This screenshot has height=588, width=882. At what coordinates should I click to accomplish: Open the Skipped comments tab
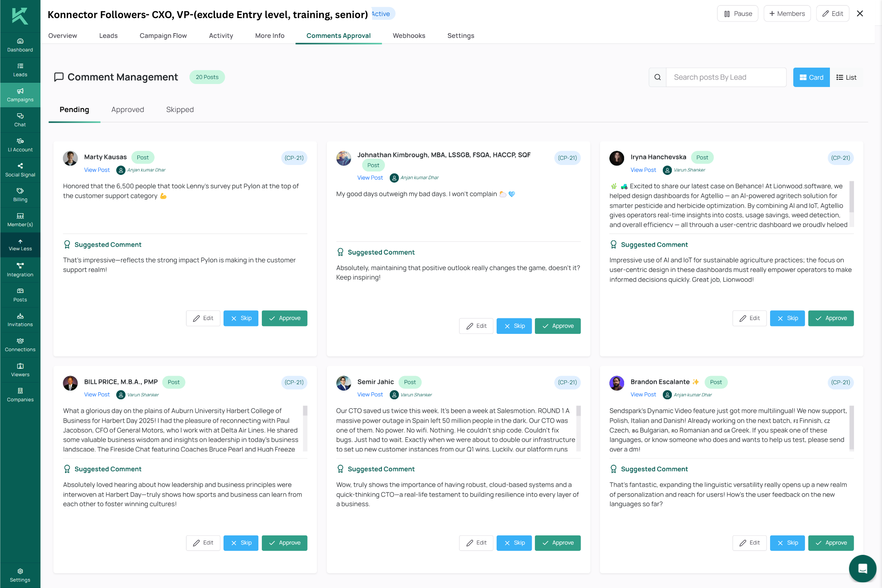click(180, 110)
